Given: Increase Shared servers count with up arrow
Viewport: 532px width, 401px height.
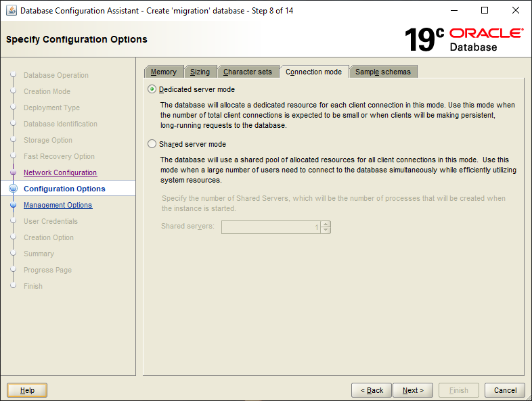Looking at the screenshot, I should [x=326, y=224].
